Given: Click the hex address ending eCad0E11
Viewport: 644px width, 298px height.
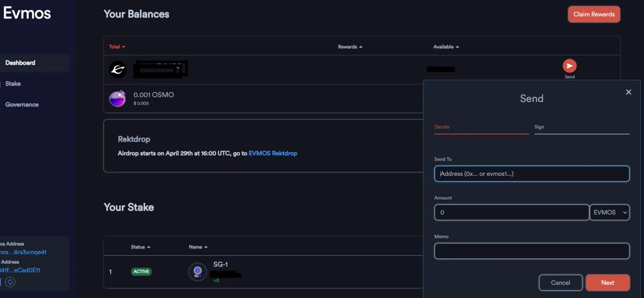Looking at the screenshot, I should (20, 270).
